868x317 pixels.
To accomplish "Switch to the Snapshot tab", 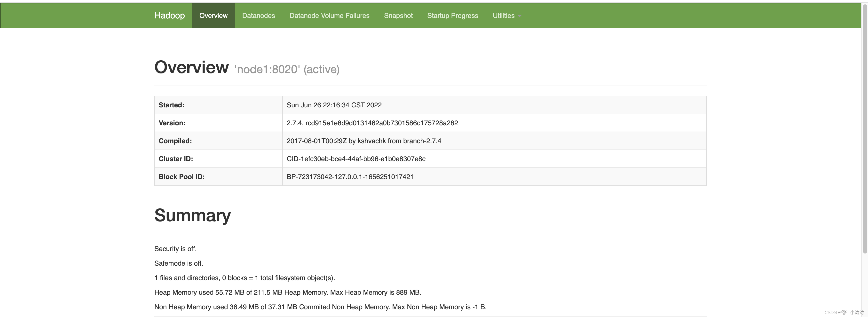I will pyautogui.click(x=398, y=16).
